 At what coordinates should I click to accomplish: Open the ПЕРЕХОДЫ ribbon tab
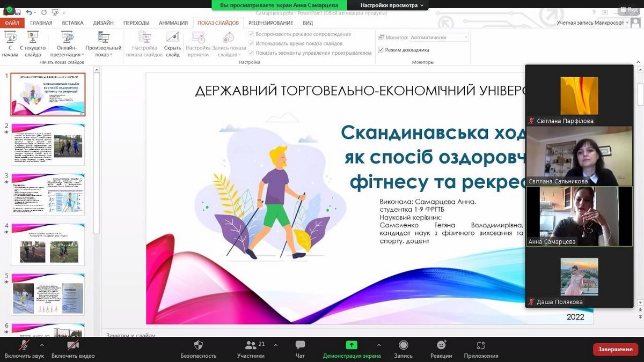[136, 23]
